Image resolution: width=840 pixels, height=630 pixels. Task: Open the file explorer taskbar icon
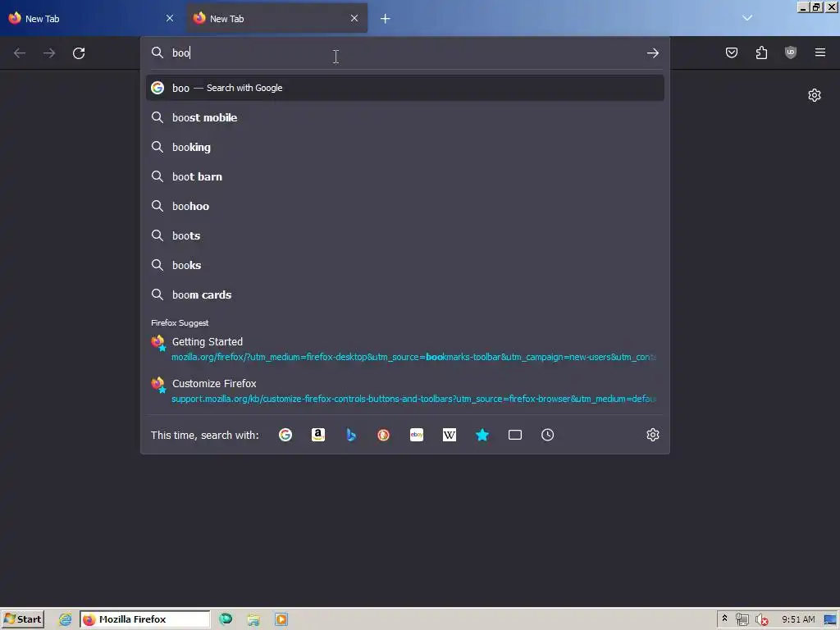[x=253, y=619]
